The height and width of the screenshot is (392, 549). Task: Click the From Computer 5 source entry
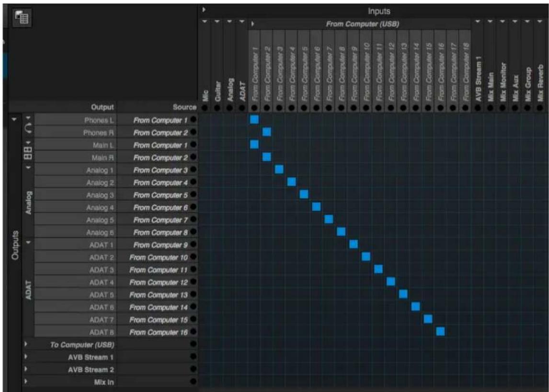[x=160, y=195]
